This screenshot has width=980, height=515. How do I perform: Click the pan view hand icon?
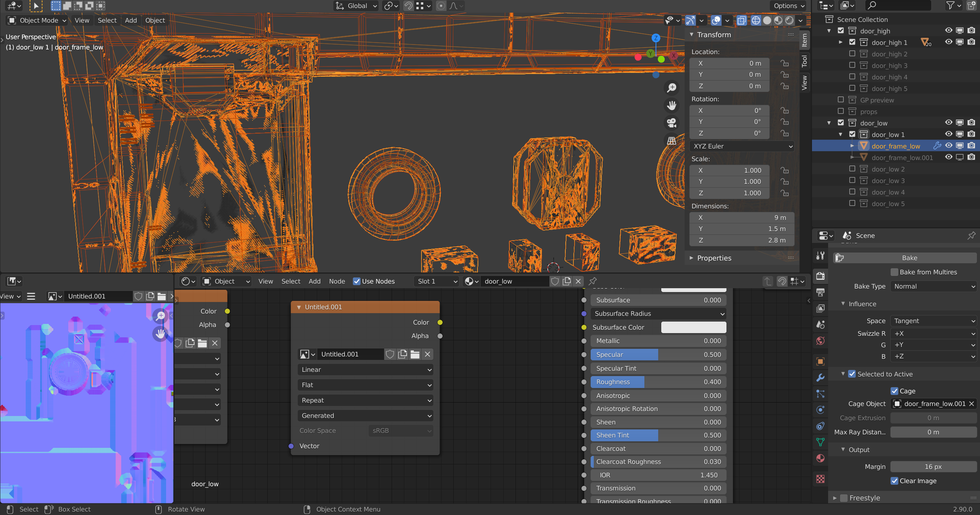(x=672, y=106)
